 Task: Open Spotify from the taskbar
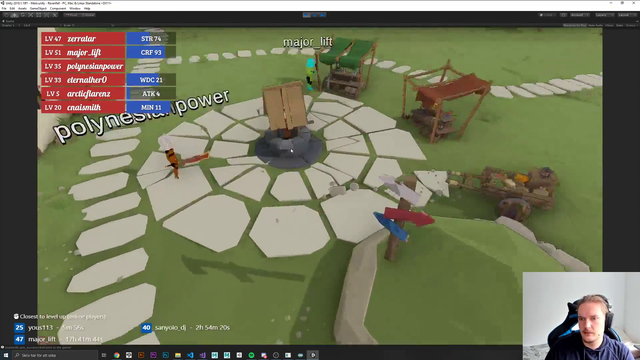251,355
